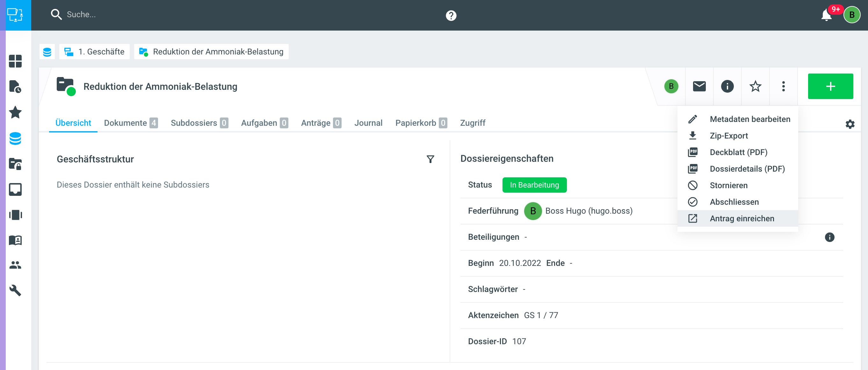The image size is (868, 370).
Task: Open dossier info icon in header
Action: click(727, 86)
